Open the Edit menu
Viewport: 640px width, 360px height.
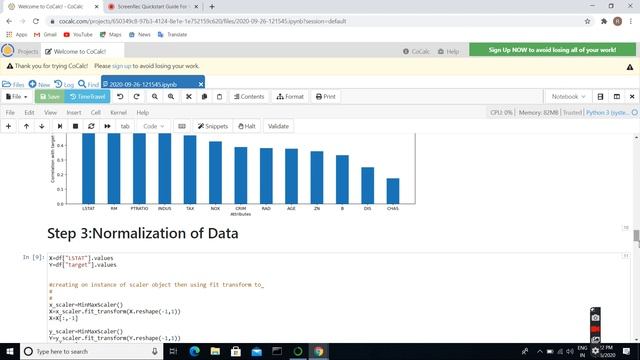click(x=29, y=112)
